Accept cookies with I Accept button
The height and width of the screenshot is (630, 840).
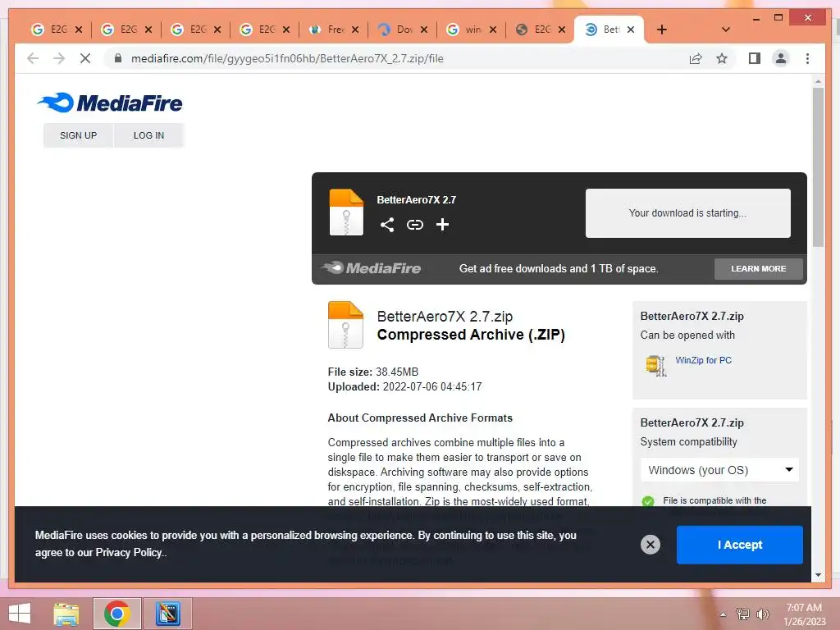(x=739, y=545)
